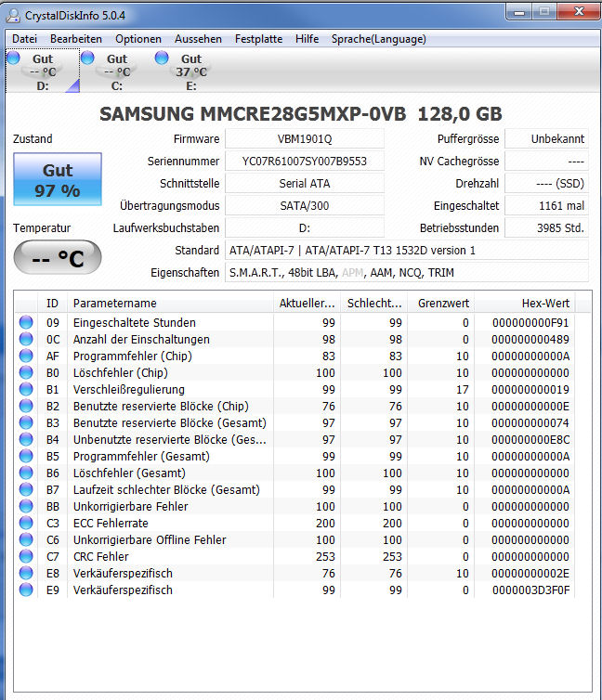The height and width of the screenshot is (700, 602).
Task: Click the drive title SAMSUNG MMCRE28G5MXP-0VB
Action: coord(253,114)
